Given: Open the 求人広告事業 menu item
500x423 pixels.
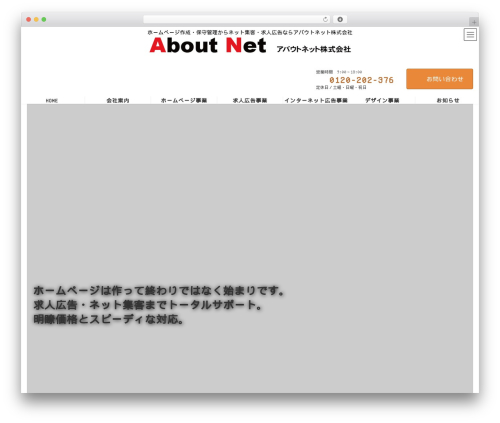Looking at the screenshot, I should [250, 100].
